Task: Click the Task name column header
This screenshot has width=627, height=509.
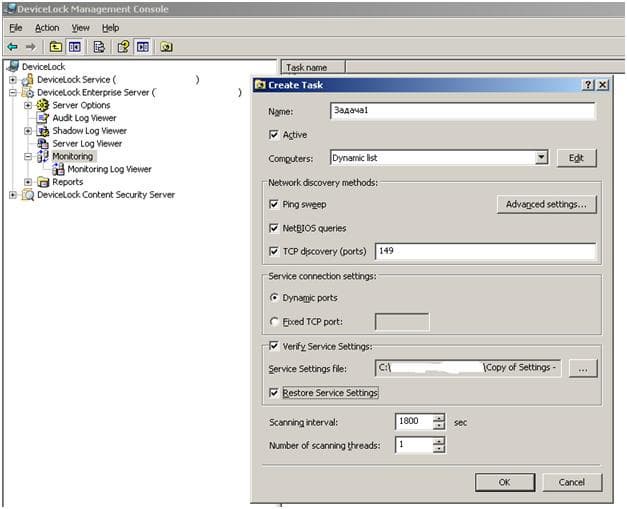Action: click(313, 67)
